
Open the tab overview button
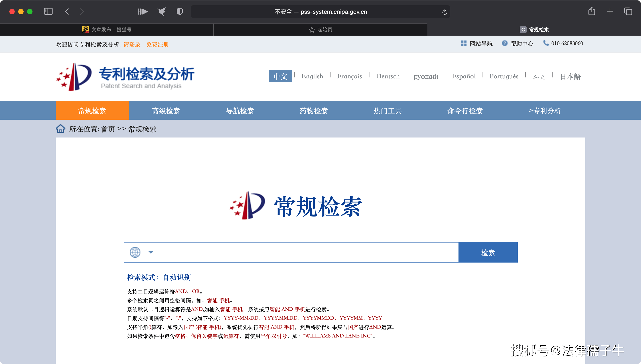[x=628, y=11]
